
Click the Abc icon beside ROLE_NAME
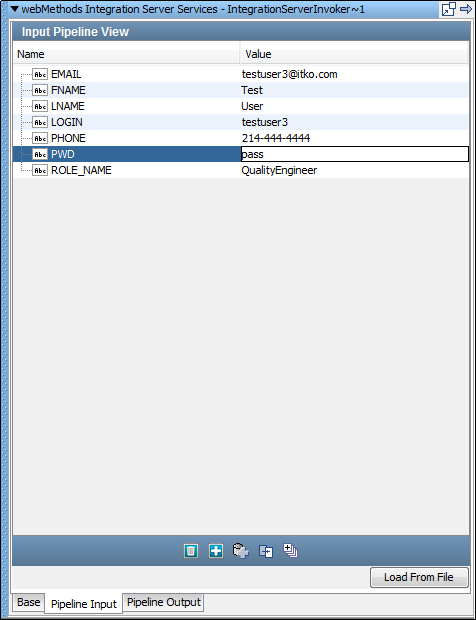tap(40, 170)
